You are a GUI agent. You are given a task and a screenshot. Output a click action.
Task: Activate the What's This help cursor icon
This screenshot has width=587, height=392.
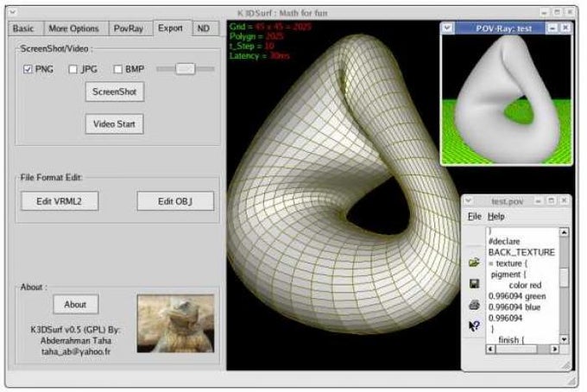point(474,326)
